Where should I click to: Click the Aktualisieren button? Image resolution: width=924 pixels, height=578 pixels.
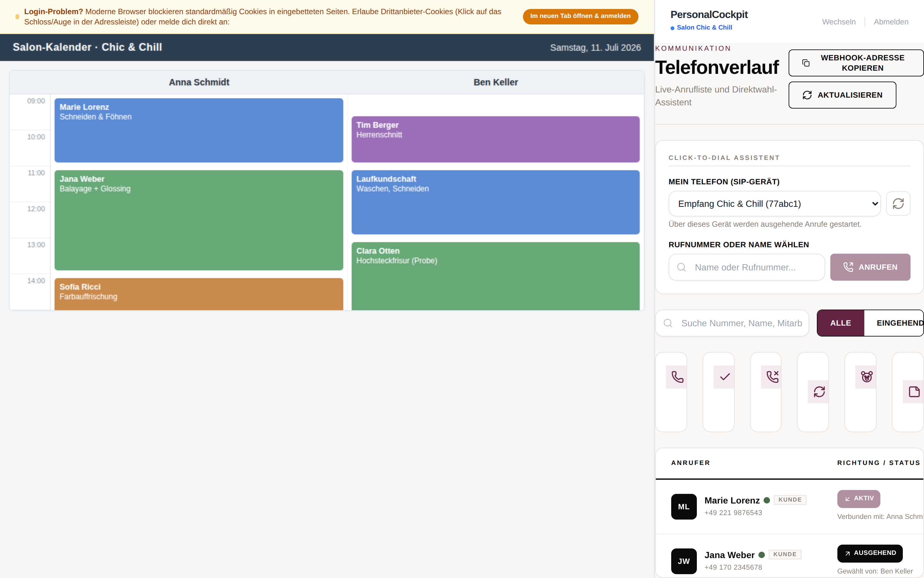842,95
